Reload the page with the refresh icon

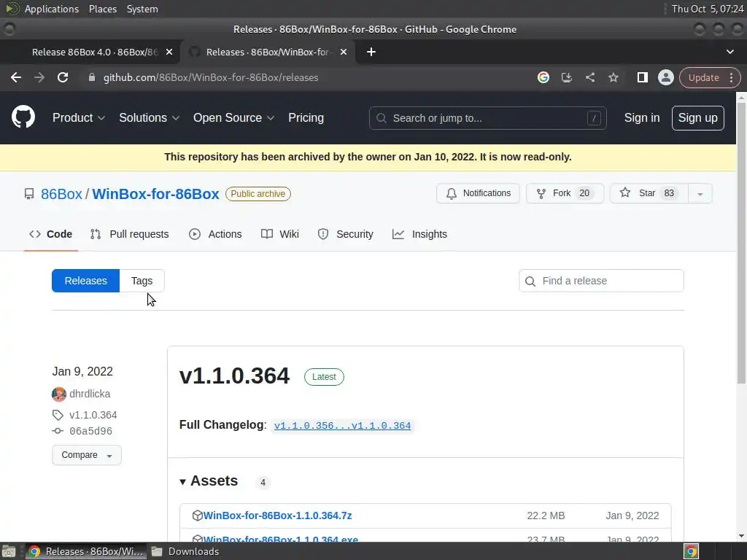click(63, 77)
